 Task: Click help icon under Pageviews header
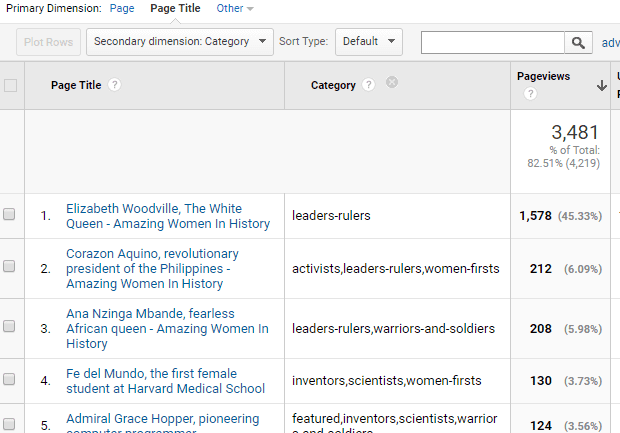530,94
